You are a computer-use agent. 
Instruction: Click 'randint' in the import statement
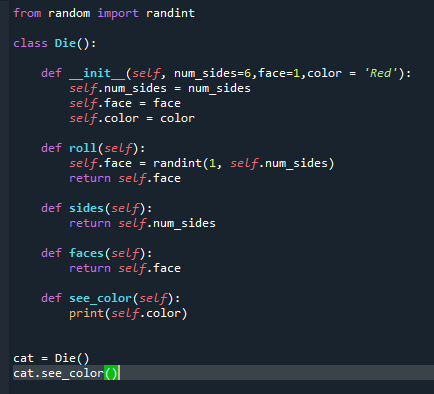[x=170, y=13]
